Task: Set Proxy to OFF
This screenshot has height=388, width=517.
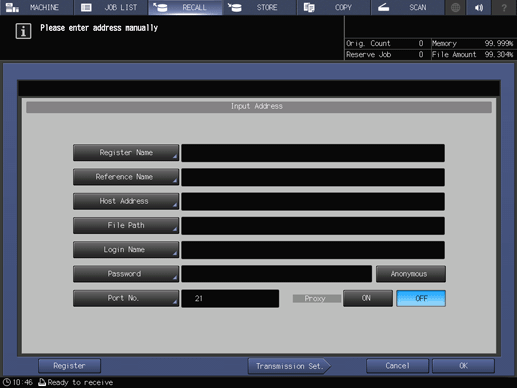Action: (x=421, y=298)
